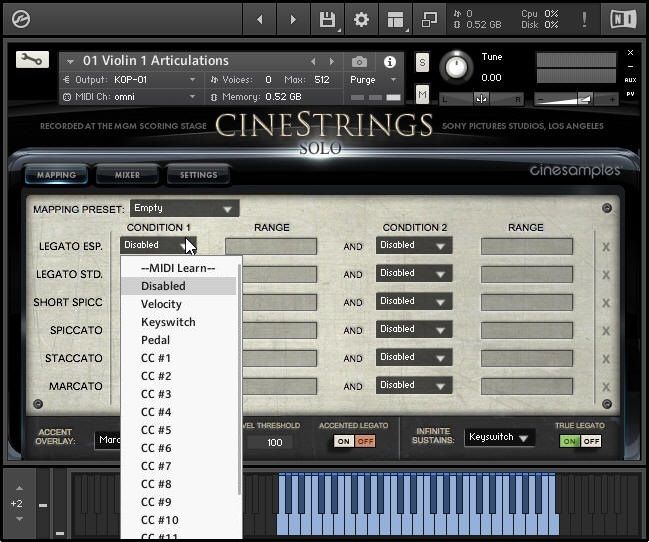Screen dimensions: 649x542
Task: Open Staccato Condition 2 dropdown
Action: (414, 357)
